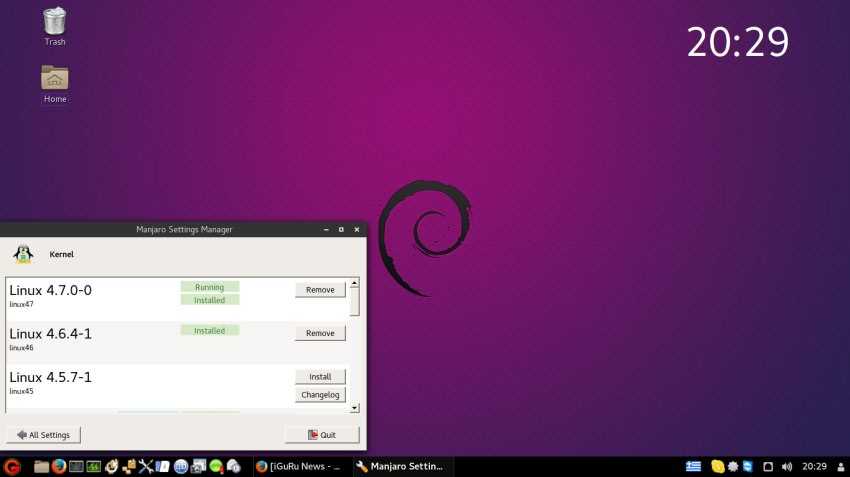Screen dimensions: 850x477
Task: View Changelog for Linux 4.5.7-1
Action: tap(320, 395)
